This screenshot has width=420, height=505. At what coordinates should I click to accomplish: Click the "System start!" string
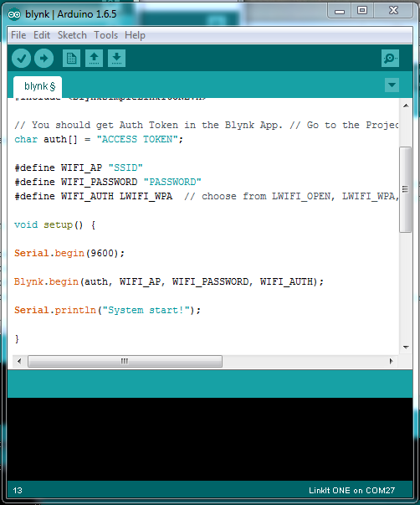(x=146, y=310)
